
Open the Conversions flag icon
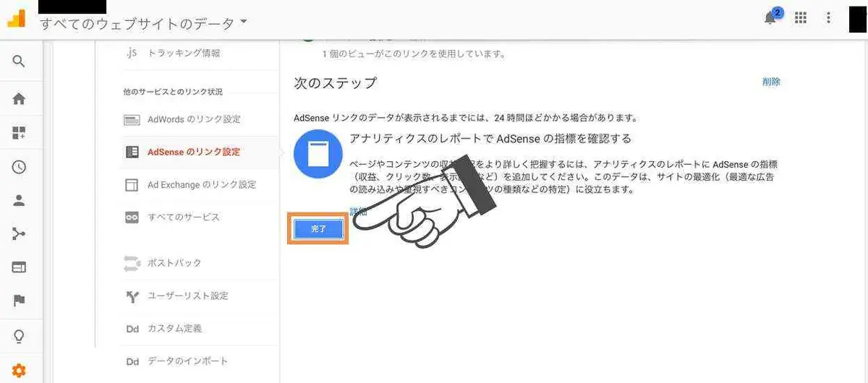click(19, 301)
